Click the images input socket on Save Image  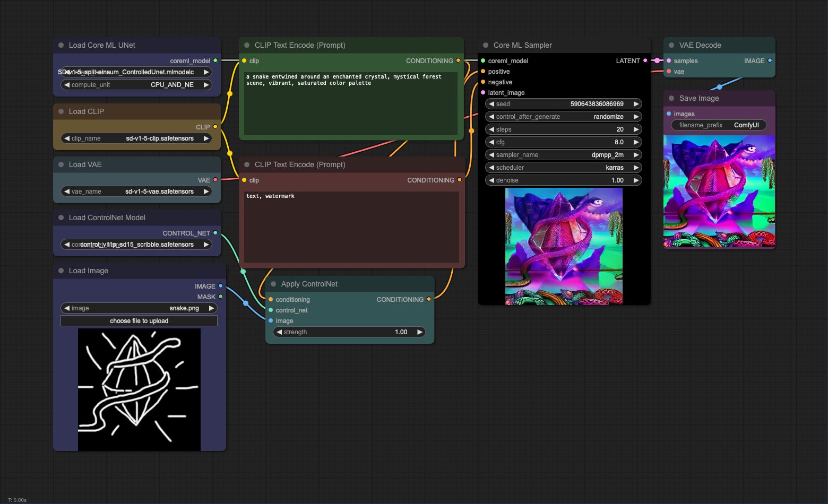tap(669, 114)
